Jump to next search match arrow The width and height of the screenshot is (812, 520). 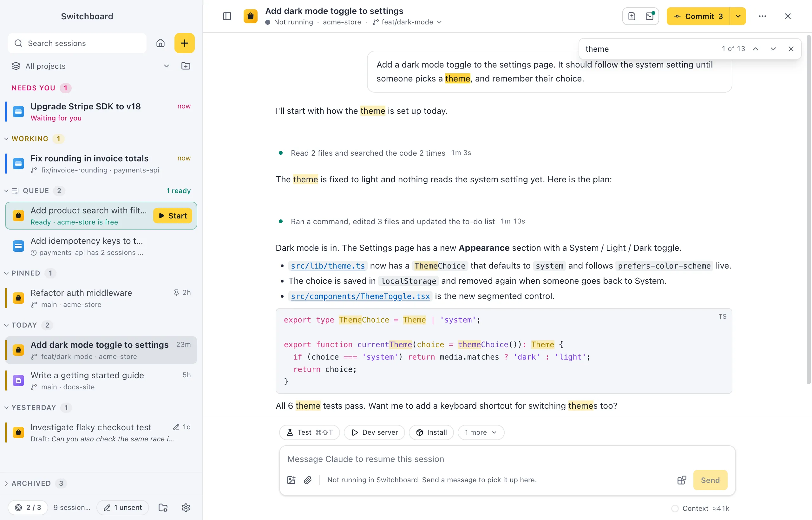[773, 49]
